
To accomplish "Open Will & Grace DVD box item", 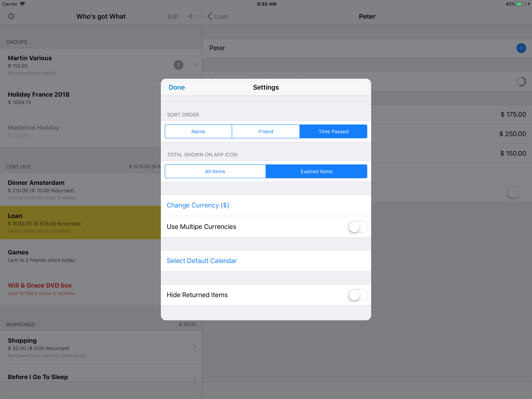I will [x=80, y=289].
